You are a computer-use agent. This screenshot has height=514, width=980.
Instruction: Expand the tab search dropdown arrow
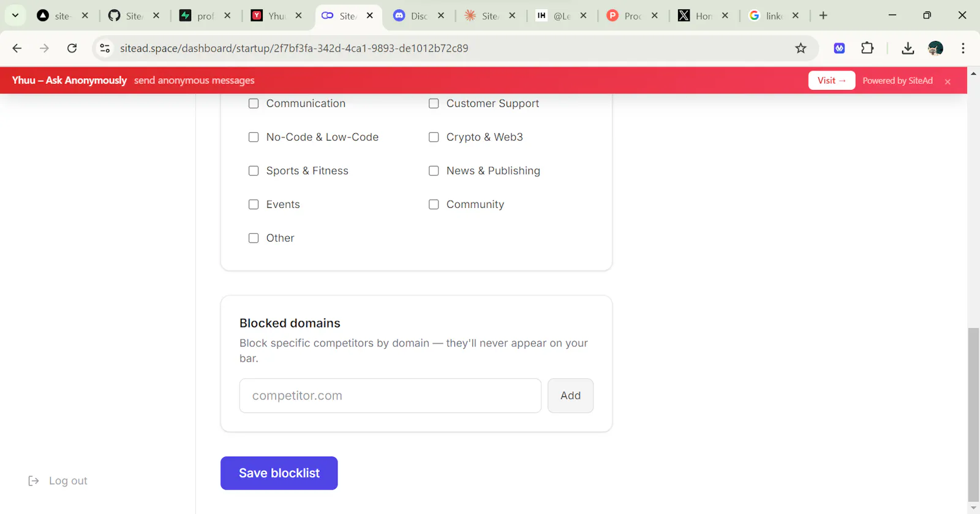[x=15, y=15]
